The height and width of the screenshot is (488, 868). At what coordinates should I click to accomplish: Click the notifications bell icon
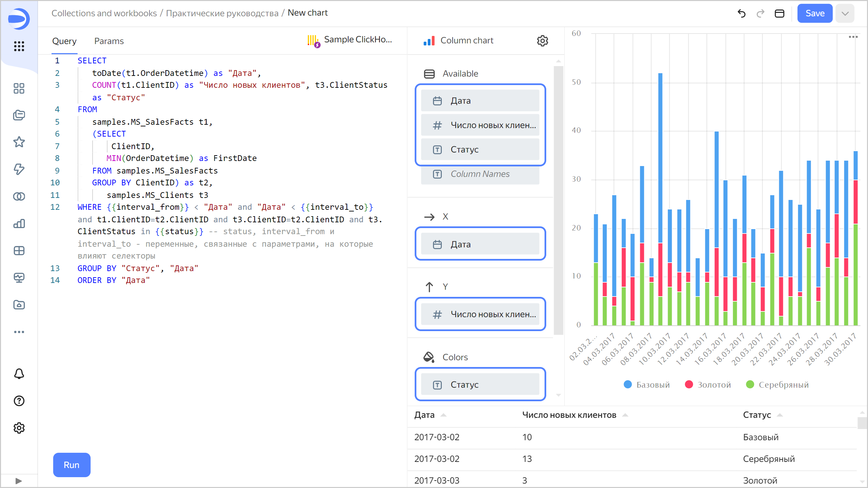(x=19, y=374)
